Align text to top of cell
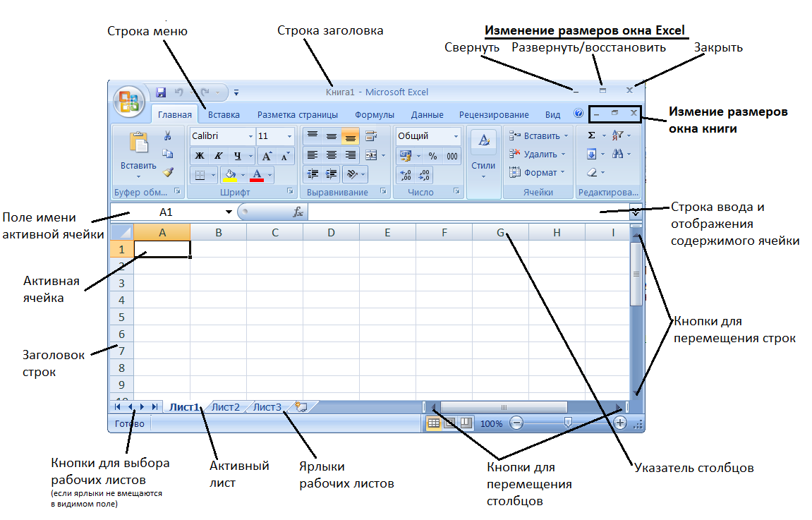The height and width of the screenshot is (520, 812). pyautogui.click(x=313, y=135)
